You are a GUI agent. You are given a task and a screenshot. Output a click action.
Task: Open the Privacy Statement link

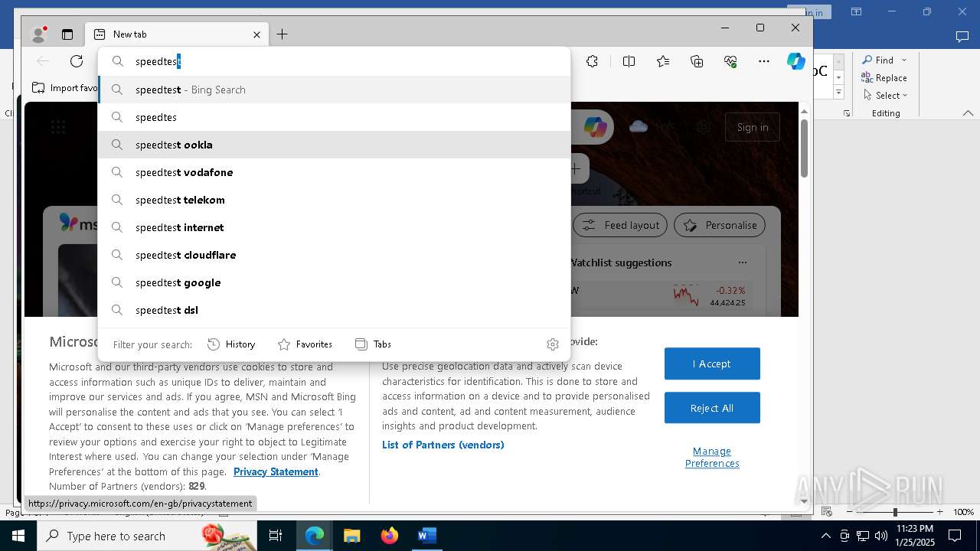276,471
